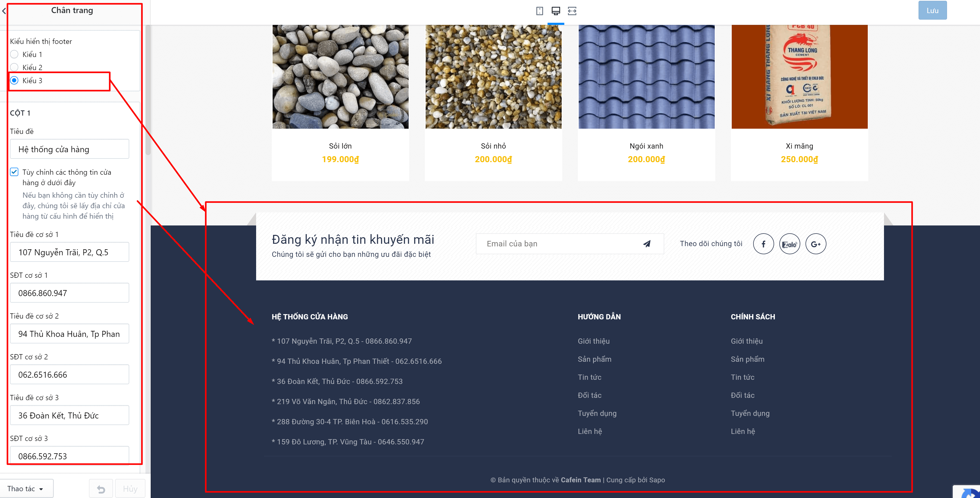Screen dimensions: 980x498
Task: Go back using the left chevron arrow
Action: coord(4,11)
